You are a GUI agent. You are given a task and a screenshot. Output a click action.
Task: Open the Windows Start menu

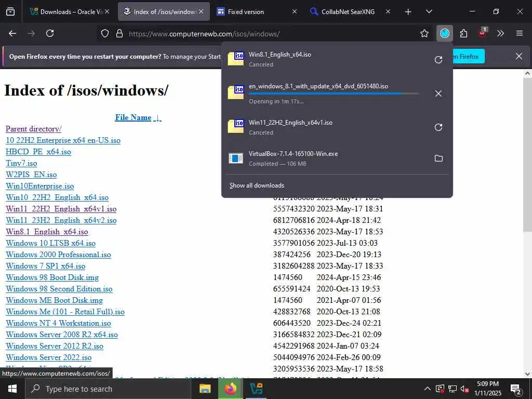(x=12, y=389)
